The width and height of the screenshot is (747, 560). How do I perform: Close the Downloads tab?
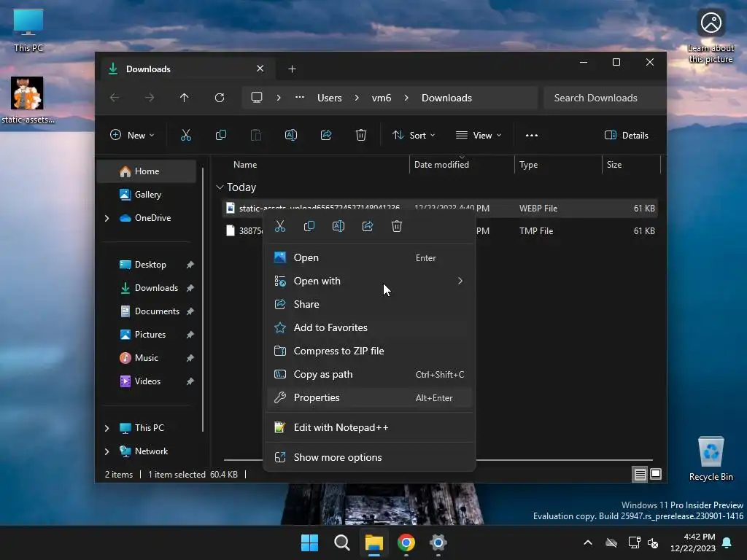tap(260, 69)
